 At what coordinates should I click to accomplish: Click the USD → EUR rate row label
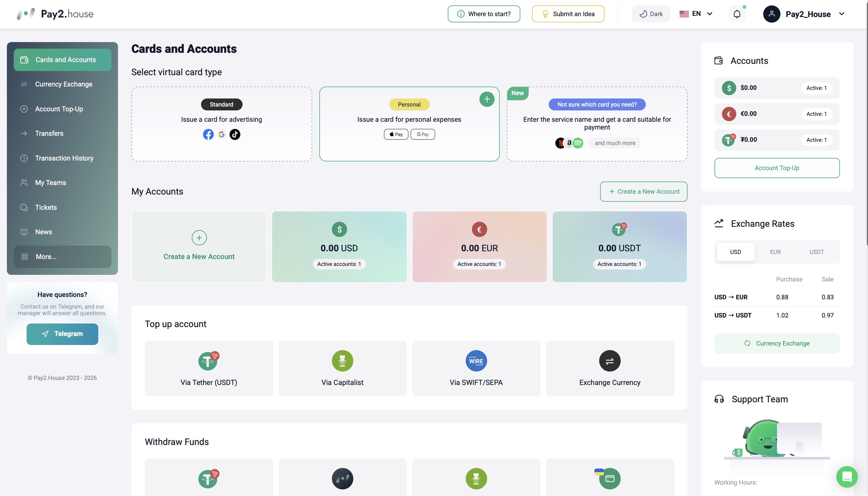(x=731, y=298)
